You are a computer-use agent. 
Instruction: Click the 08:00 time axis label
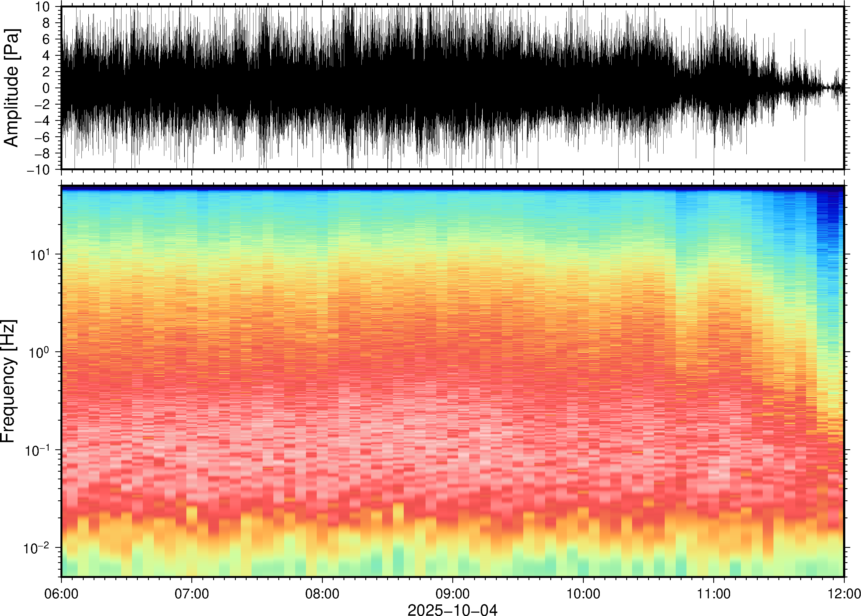(322, 594)
